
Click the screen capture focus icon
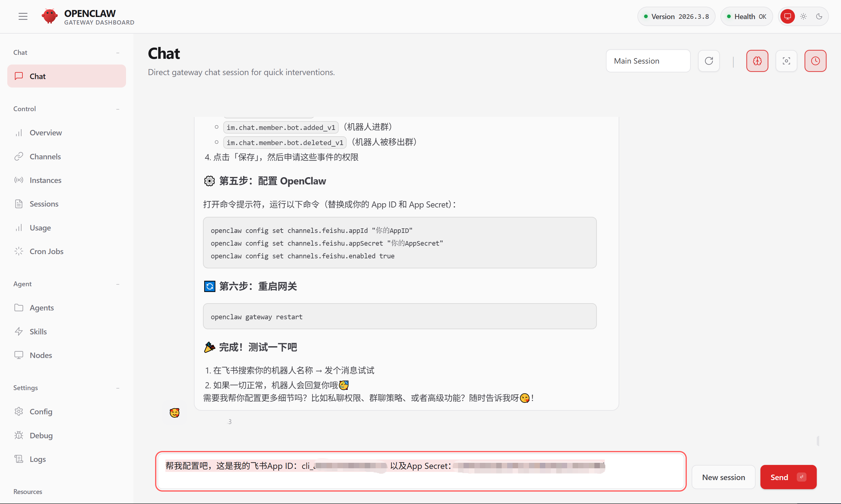(786, 61)
